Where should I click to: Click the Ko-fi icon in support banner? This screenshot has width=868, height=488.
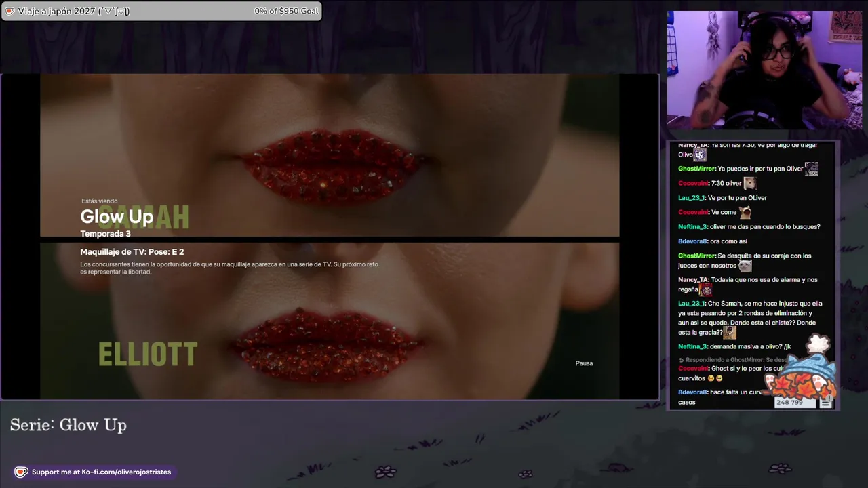click(21, 472)
